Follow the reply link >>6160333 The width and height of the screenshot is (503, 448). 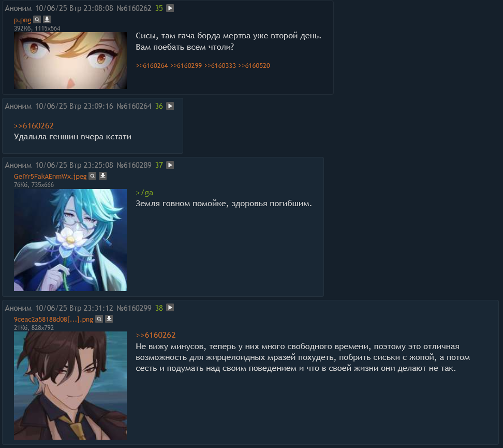click(220, 65)
